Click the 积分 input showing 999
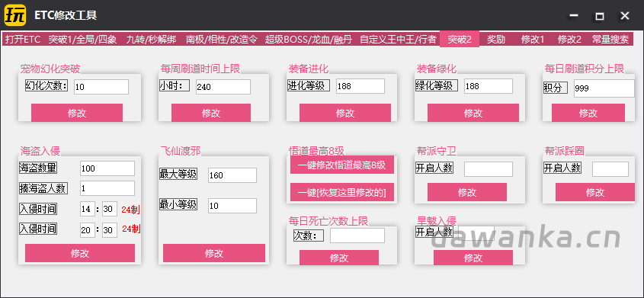 604,88
